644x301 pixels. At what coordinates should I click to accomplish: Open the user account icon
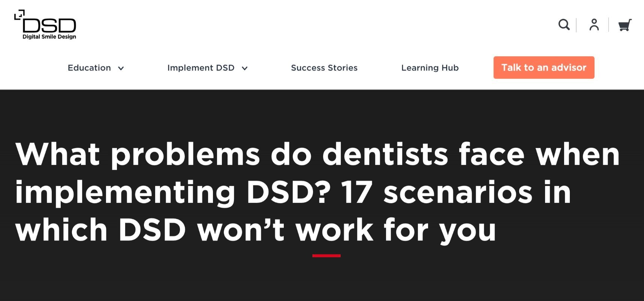pyautogui.click(x=594, y=25)
